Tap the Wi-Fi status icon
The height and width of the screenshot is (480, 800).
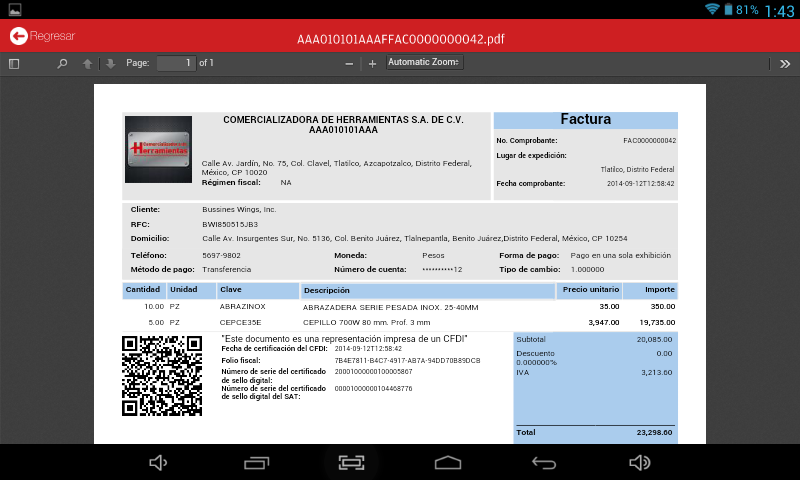[x=712, y=9]
